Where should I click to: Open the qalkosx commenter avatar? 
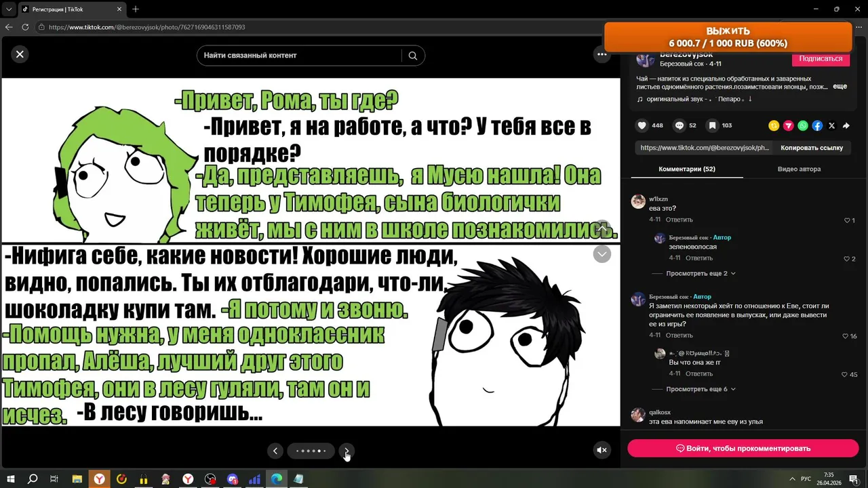point(638,415)
